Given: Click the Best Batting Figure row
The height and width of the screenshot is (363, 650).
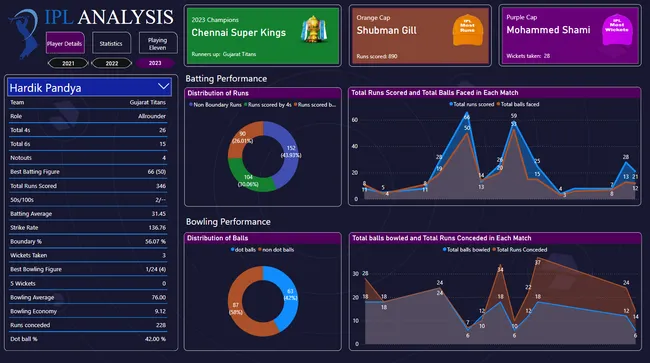Looking at the screenshot, I should [x=88, y=172].
